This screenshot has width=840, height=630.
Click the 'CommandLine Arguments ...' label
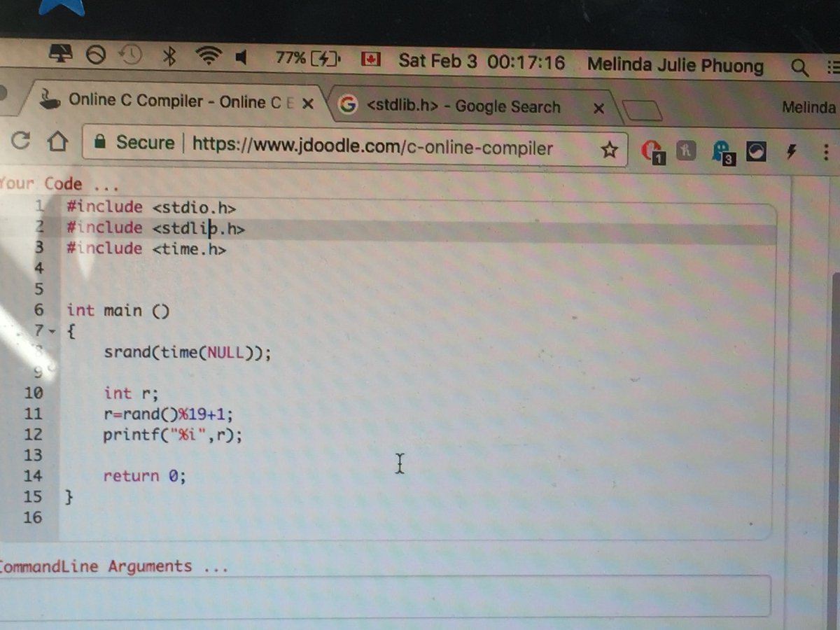[114, 566]
